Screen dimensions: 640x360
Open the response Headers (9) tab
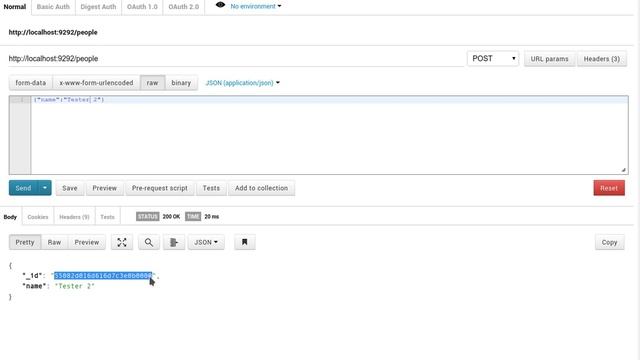click(74, 217)
